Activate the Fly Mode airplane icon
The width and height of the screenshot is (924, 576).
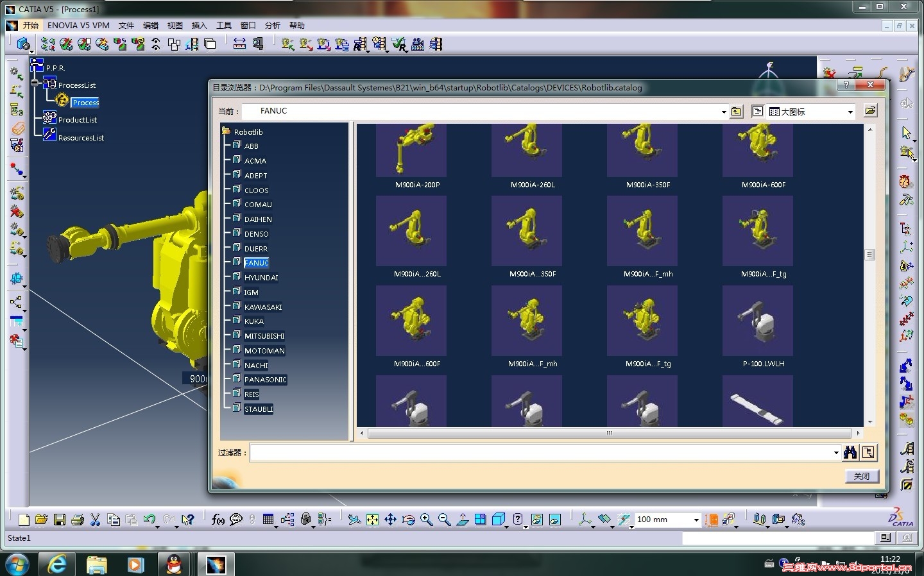[354, 520]
